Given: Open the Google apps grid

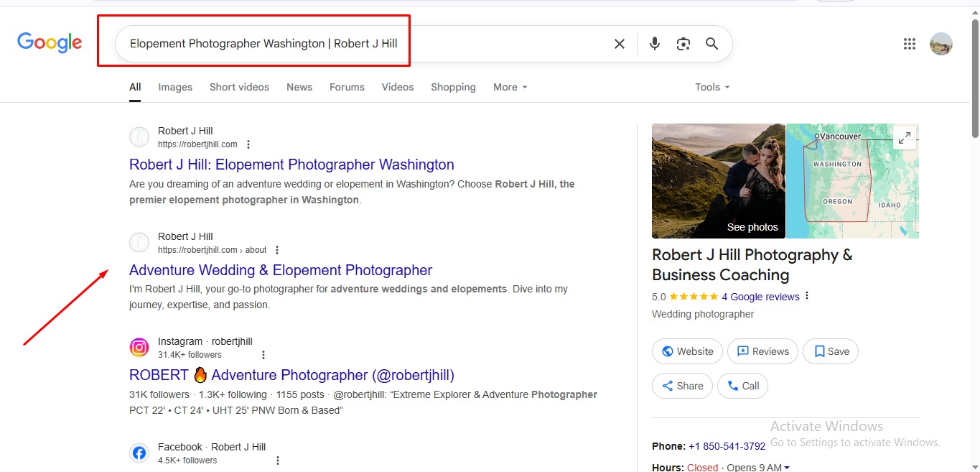Looking at the screenshot, I should (x=910, y=44).
